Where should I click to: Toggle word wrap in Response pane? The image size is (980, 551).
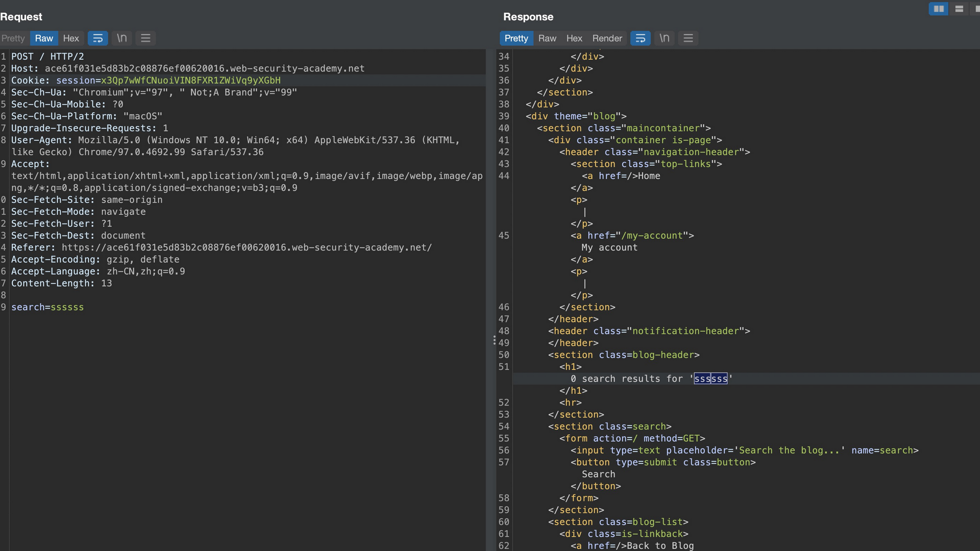coord(640,38)
